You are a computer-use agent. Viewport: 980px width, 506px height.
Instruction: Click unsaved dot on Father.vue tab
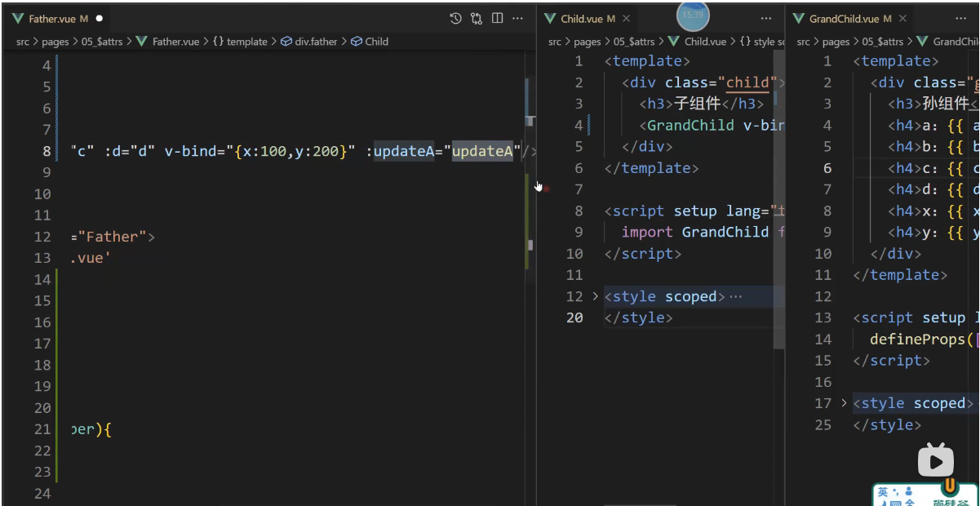click(99, 18)
